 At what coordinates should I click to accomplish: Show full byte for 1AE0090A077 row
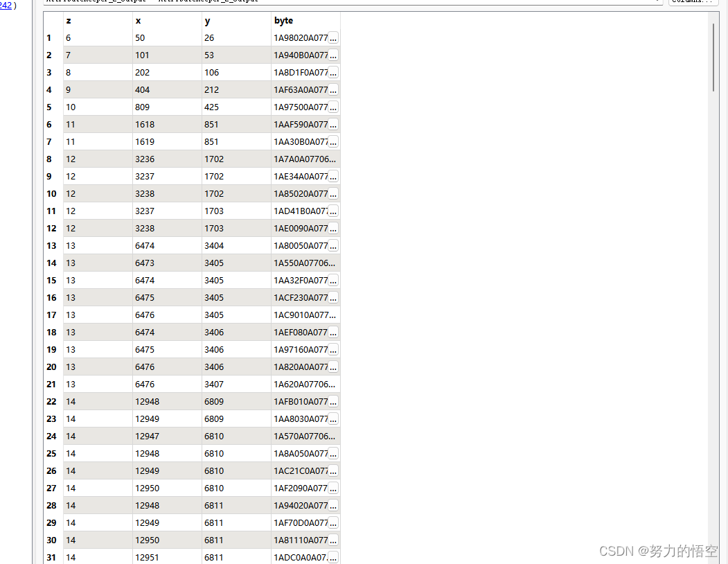(333, 229)
